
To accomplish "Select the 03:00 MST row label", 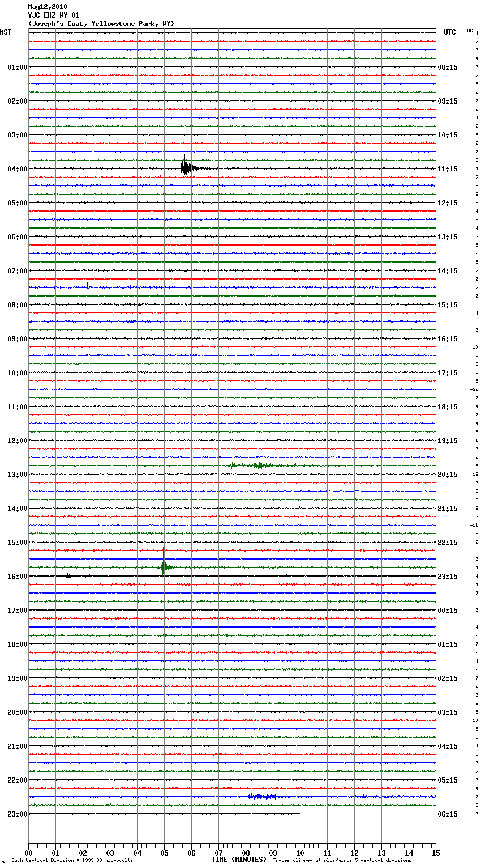I will click(17, 135).
